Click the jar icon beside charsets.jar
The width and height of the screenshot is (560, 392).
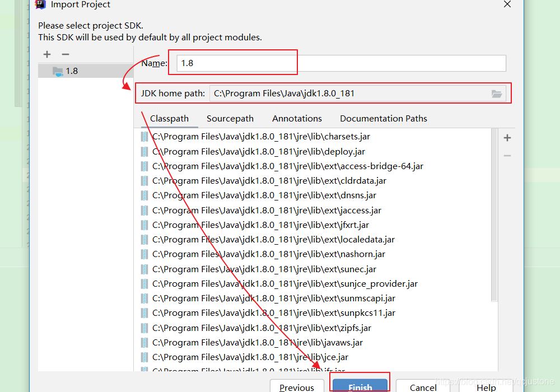144,137
